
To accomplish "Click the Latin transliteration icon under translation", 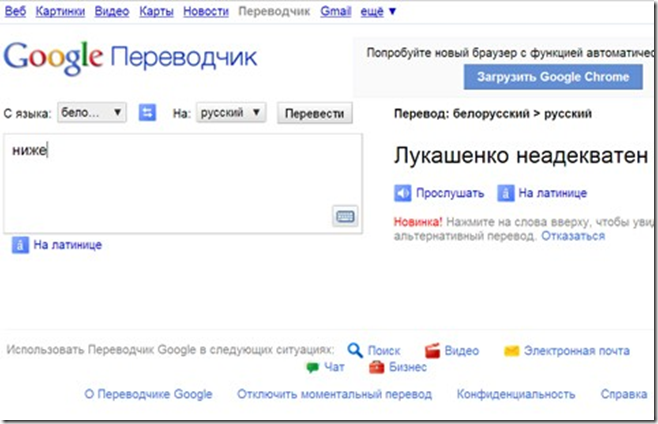I will click(x=506, y=193).
